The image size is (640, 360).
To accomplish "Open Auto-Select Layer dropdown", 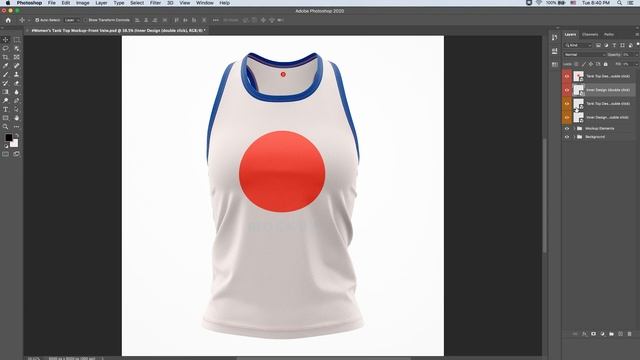I will coord(72,20).
